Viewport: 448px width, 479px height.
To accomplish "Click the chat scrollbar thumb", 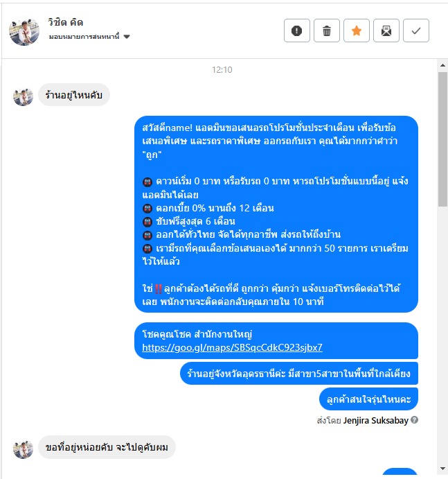I will coord(443,139).
